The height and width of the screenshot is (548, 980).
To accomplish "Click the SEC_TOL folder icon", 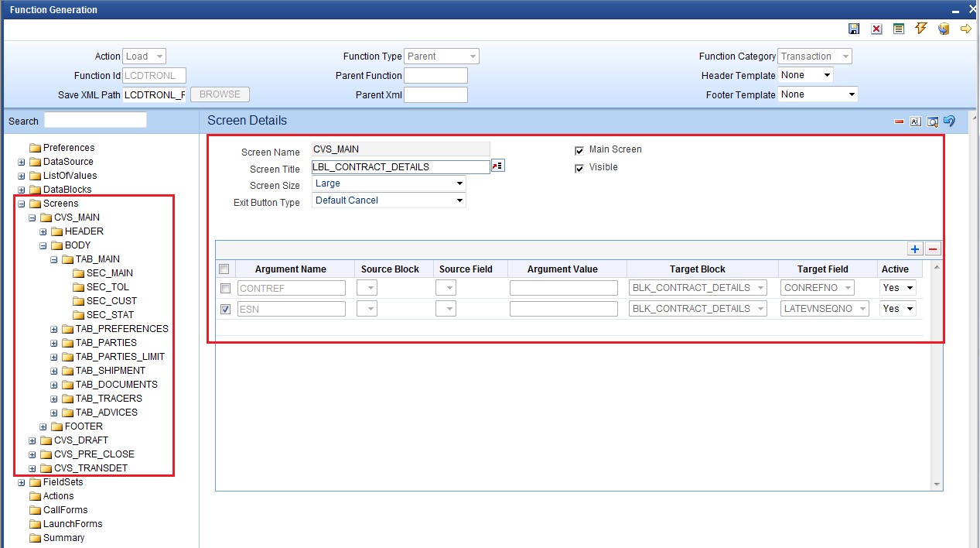I will click(x=78, y=287).
